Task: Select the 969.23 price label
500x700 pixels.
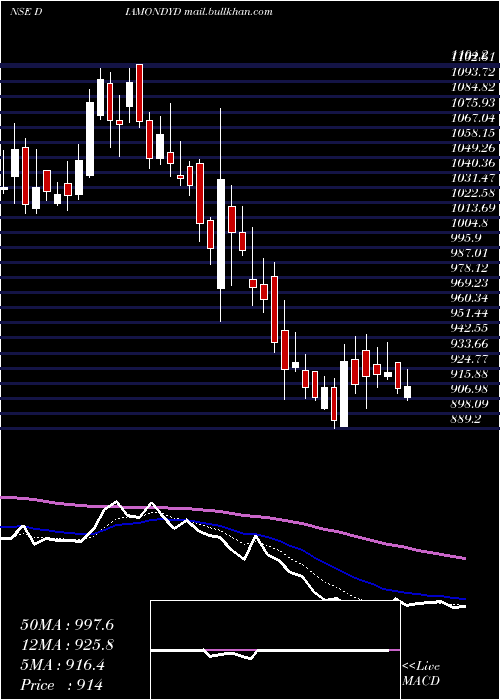Action: (x=470, y=284)
